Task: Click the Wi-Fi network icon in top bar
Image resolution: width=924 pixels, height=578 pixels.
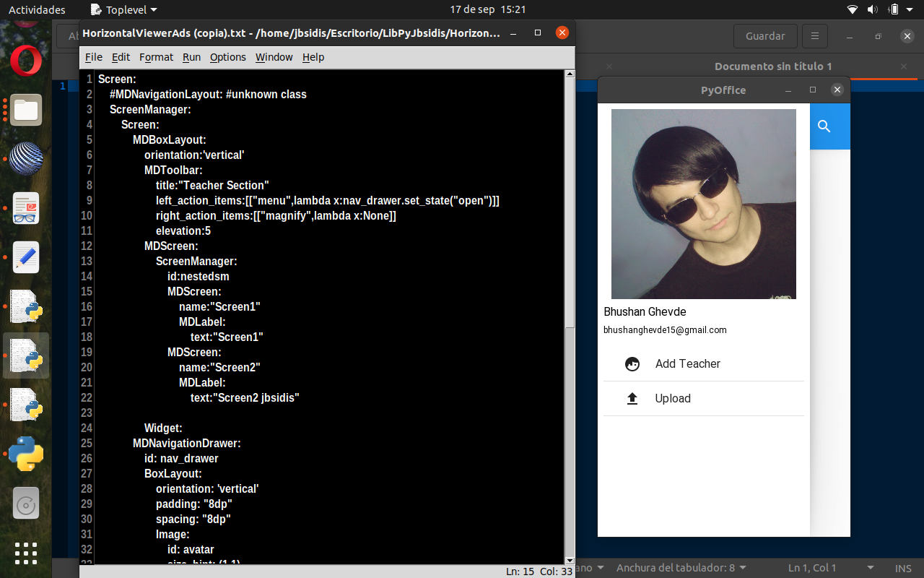Action: tap(853, 9)
